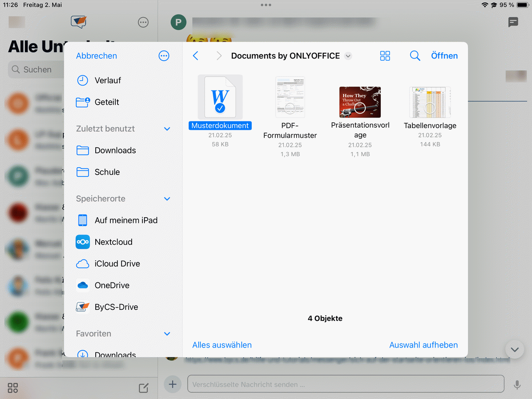This screenshot has width=532, height=399.
Task: Switch to grid view layout icon
Action: point(385,56)
